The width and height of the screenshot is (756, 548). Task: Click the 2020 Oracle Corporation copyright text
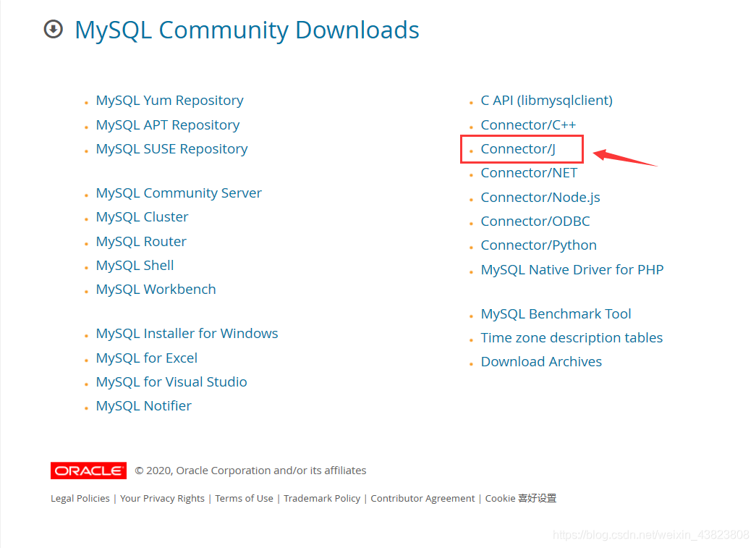tap(251, 471)
